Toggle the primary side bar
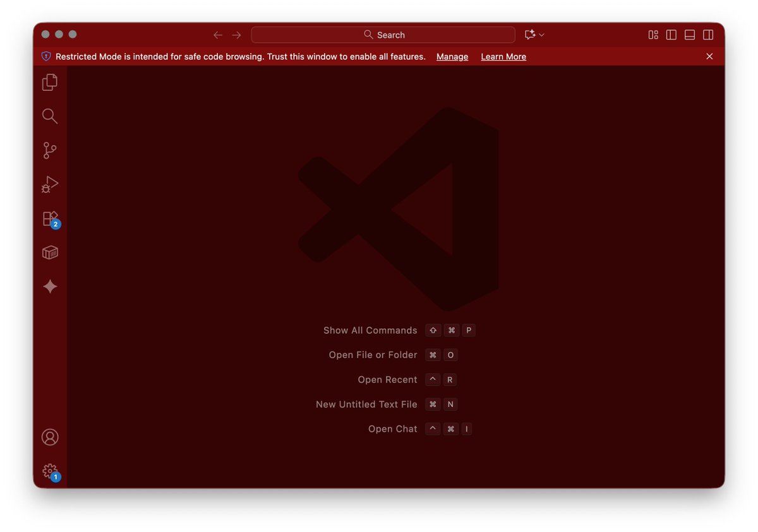 [x=671, y=35]
